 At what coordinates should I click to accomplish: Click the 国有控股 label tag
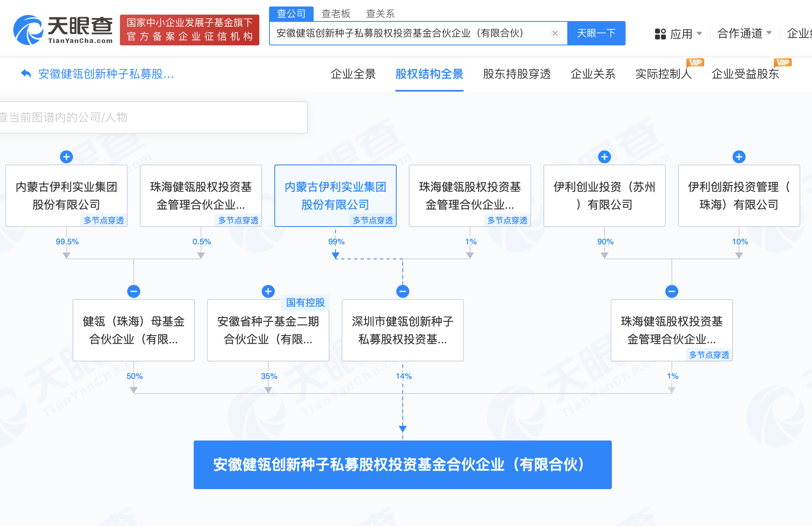(306, 302)
